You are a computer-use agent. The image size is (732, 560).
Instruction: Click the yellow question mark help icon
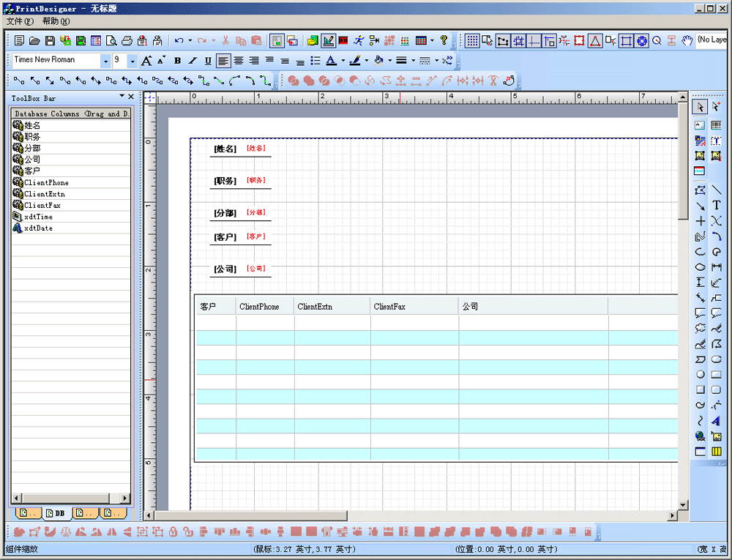click(444, 40)
